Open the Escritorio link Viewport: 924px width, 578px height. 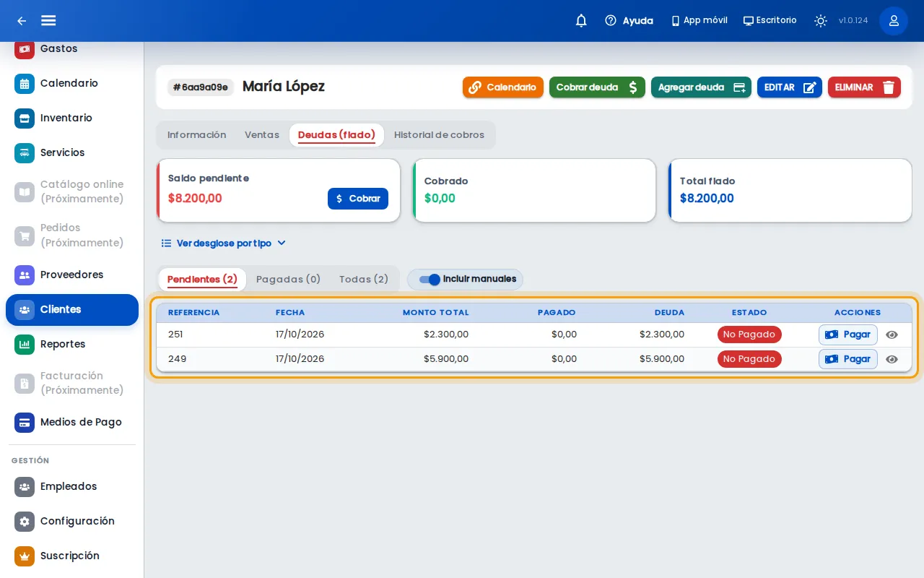pyautogui.click(x=770, y=21)
